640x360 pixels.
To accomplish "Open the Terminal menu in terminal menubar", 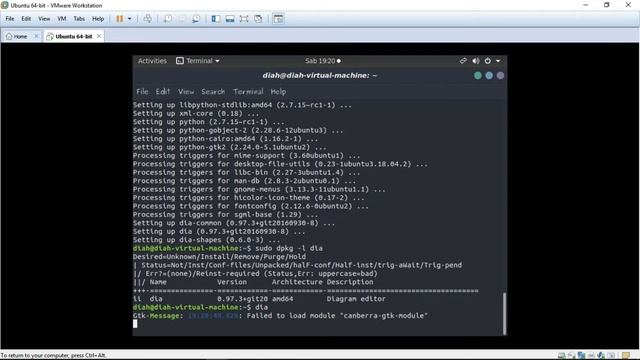I will tap(248, 92).
